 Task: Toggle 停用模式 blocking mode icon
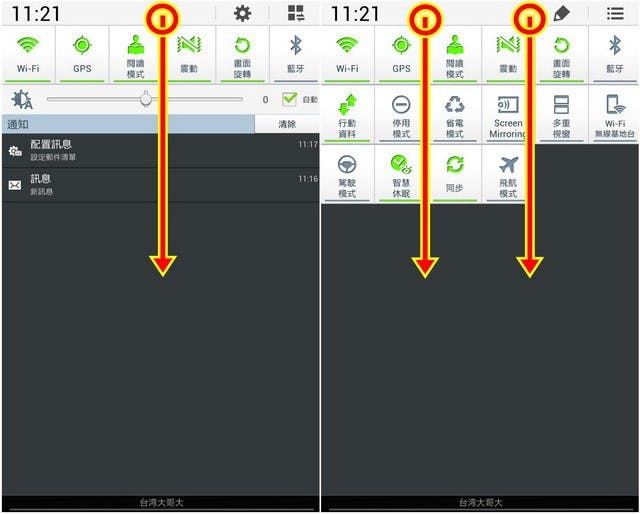(401, 115)
